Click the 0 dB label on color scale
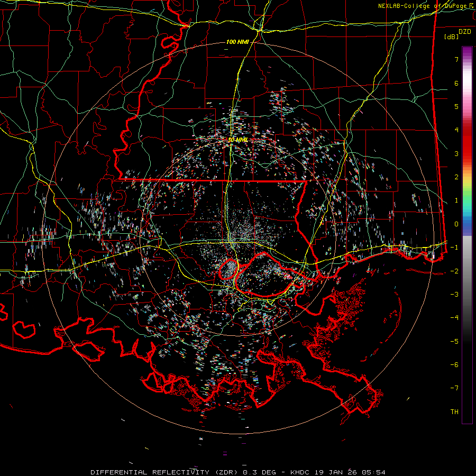Viewport: 476px width, 476px height. click(x=456, y=224)
